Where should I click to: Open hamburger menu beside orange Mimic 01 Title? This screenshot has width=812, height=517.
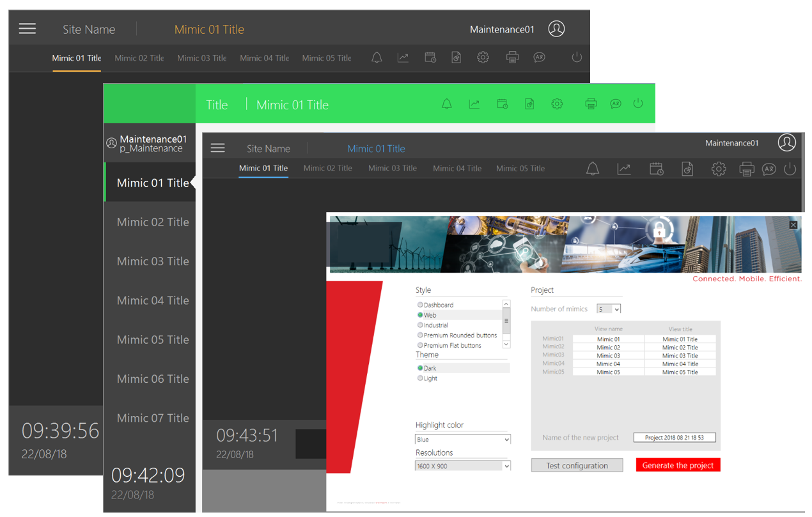pyautogui.click(x=27, y=29)
